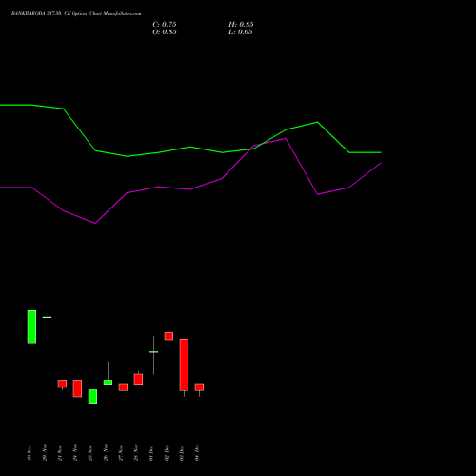Click the '28 Nov' date axis label
Screen dimensions: 476x476
pos(136,452)
